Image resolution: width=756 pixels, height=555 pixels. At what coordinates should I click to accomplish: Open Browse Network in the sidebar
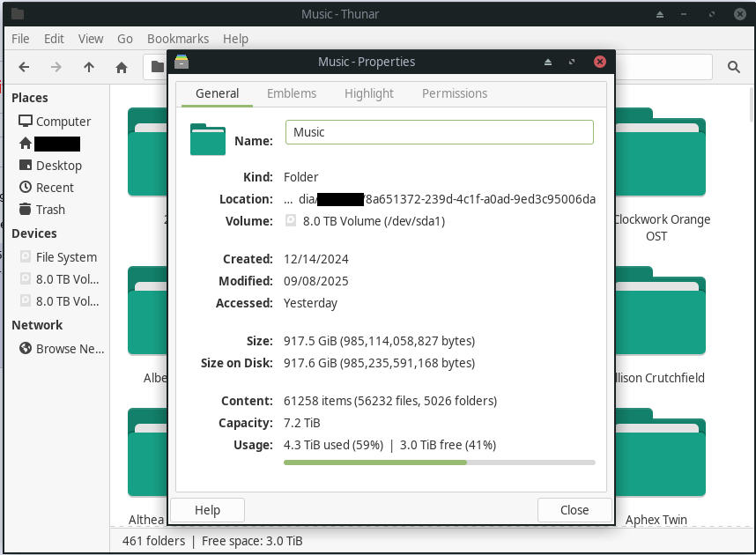pos(62,349)
